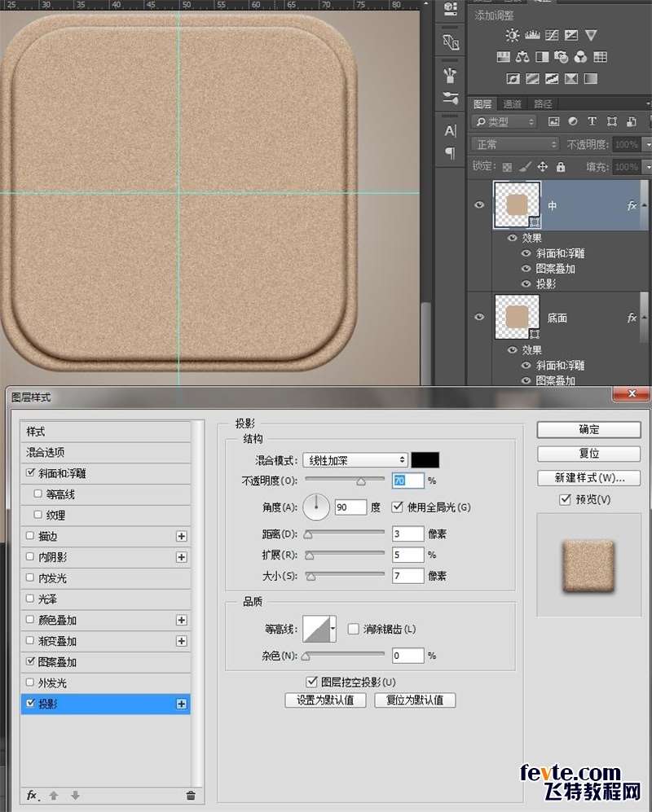Add a Curves adjustment layer
652x812 pixels.
552,35
